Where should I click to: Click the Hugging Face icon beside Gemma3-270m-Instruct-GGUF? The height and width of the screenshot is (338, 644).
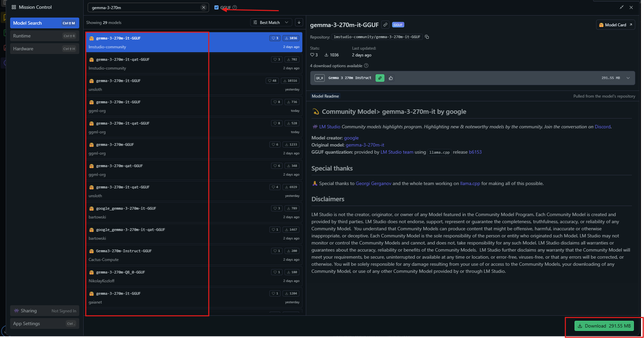pyautogui.click(x=91, y=251)
